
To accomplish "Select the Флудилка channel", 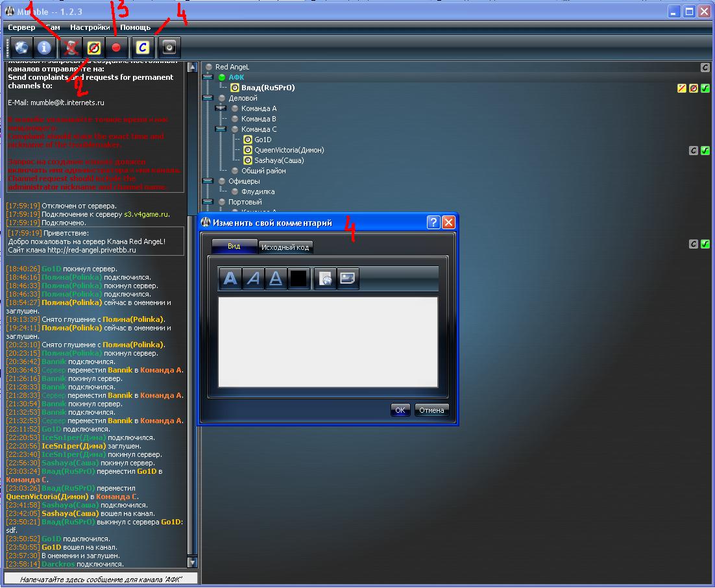I will click(258, 191).
